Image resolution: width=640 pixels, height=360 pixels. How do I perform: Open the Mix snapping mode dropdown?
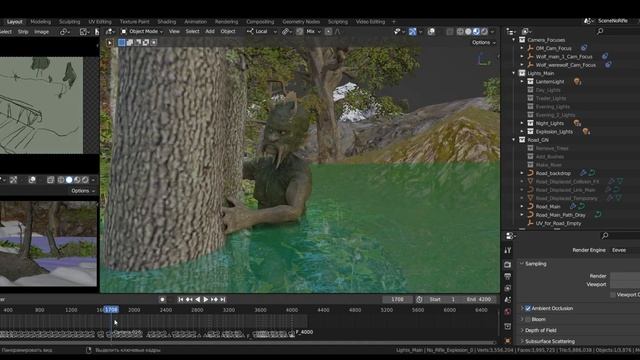click(313, 31)
